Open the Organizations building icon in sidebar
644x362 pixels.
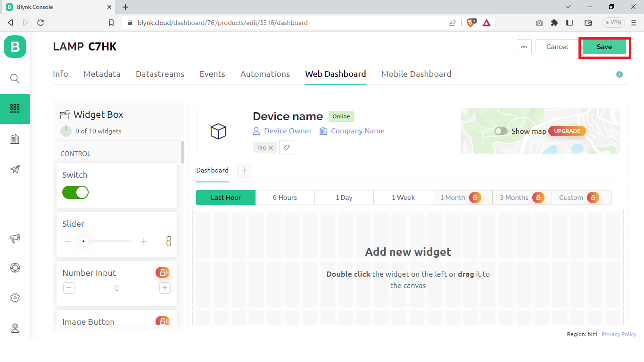(15, 139)
